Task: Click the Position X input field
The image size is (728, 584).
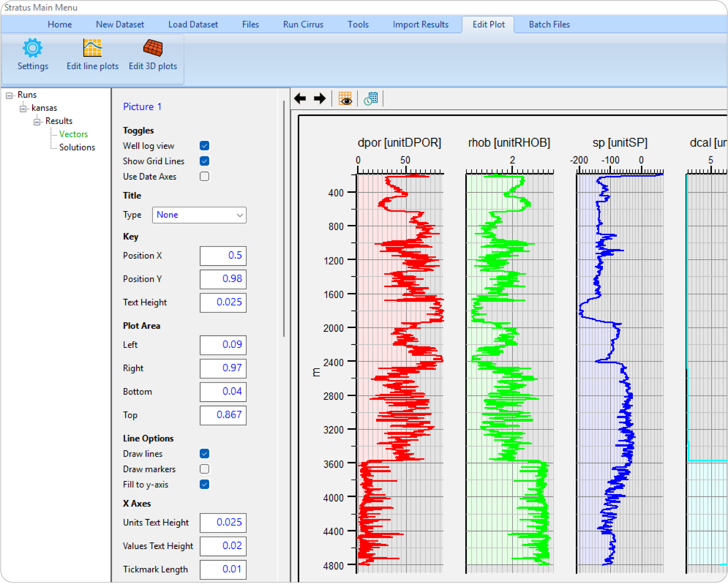Action: pyautogui.click(x=223, y=256)
